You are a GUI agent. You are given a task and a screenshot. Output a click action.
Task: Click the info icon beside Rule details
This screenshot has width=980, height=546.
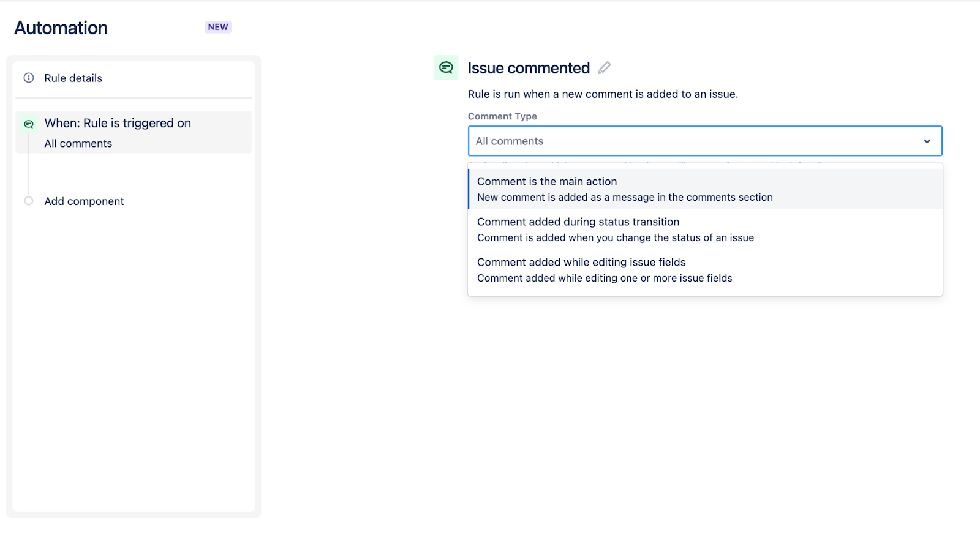(29, 78)
